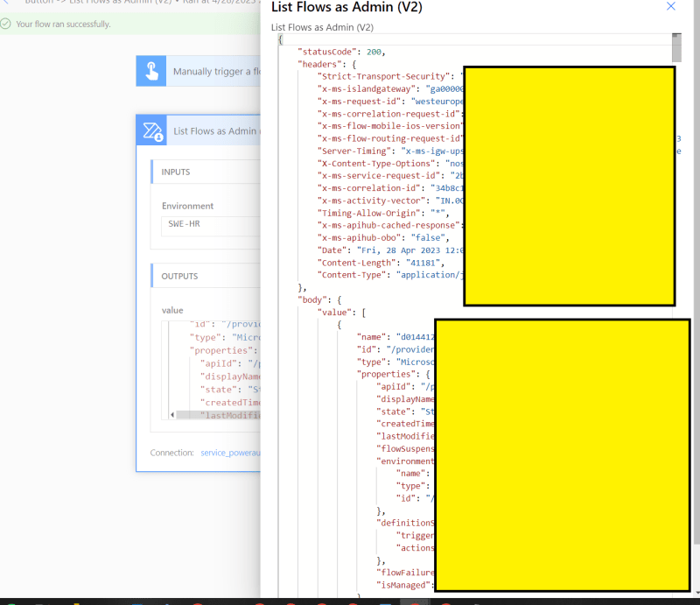Click the "definitionS" key in JSON panel
Viewport: 700px width, 605px height.
pos(405,523)
